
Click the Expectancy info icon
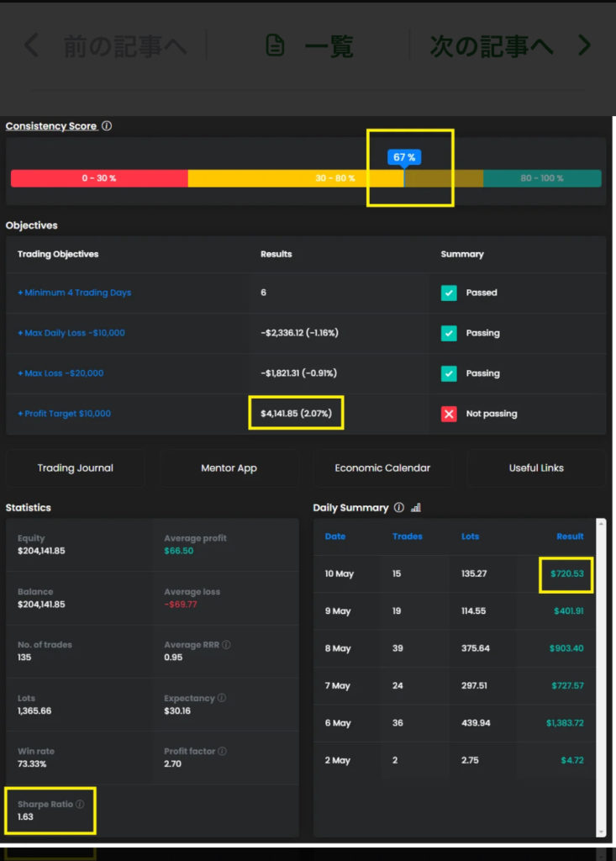click(x=222, y=698)
